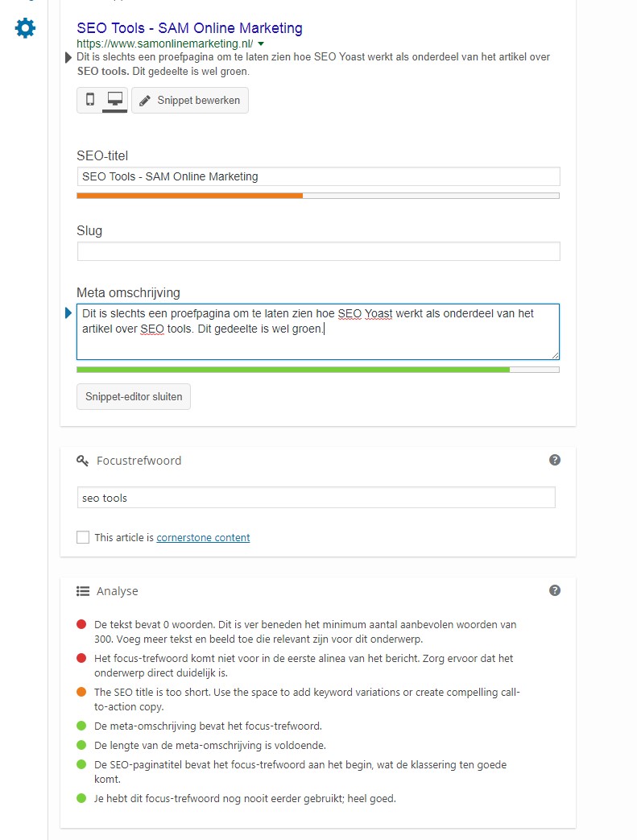Focus the empty Slug field

point(318,251)
